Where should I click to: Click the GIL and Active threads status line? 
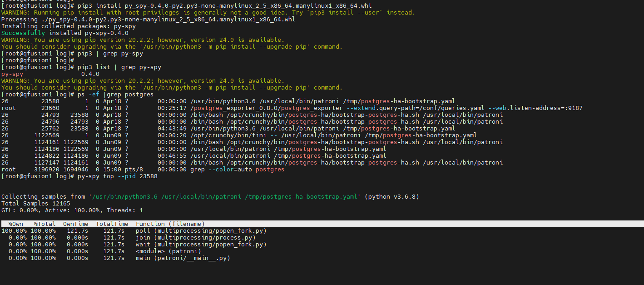coord(72,210)
